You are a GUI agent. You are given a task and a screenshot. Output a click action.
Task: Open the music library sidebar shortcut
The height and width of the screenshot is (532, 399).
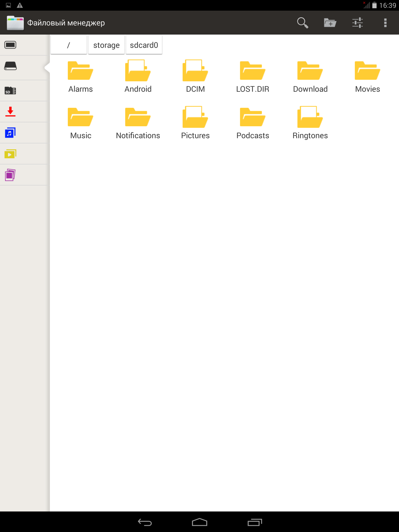(x=10, y=133)
